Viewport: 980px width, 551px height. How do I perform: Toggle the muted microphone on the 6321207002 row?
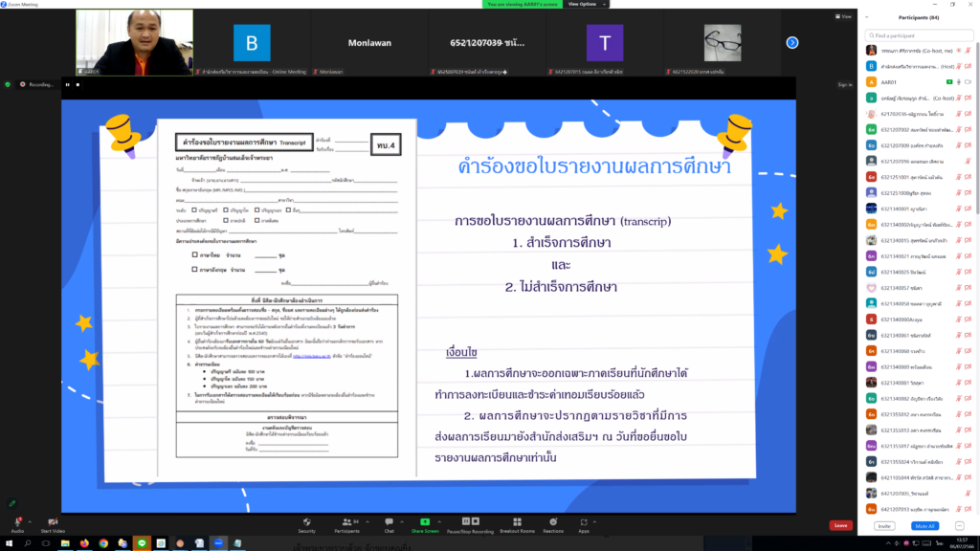[x=959, y=129]
